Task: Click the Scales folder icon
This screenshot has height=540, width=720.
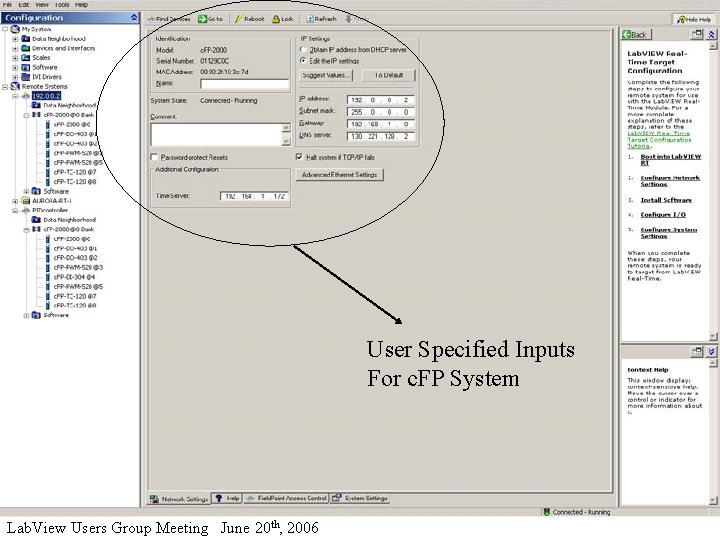Action: coord(26,58)
